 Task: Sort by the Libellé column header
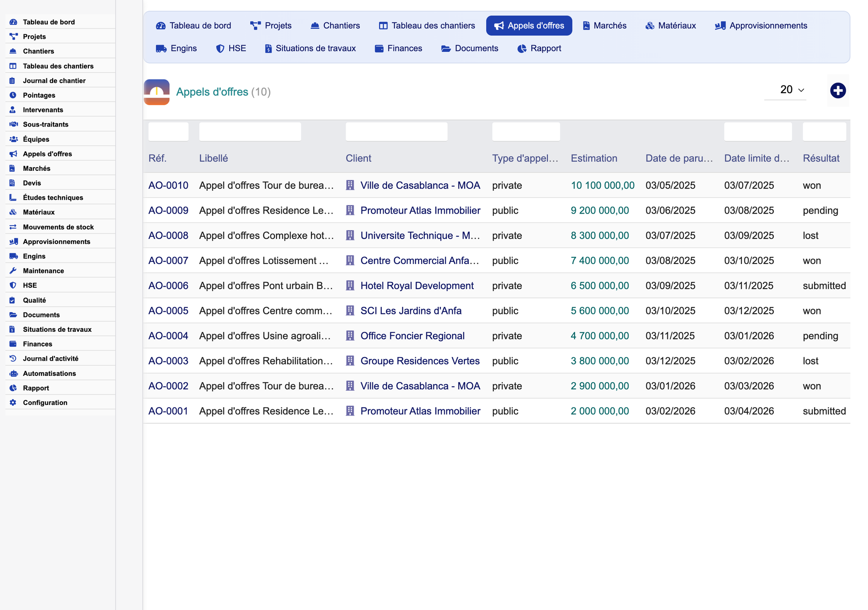pos(214,158)
